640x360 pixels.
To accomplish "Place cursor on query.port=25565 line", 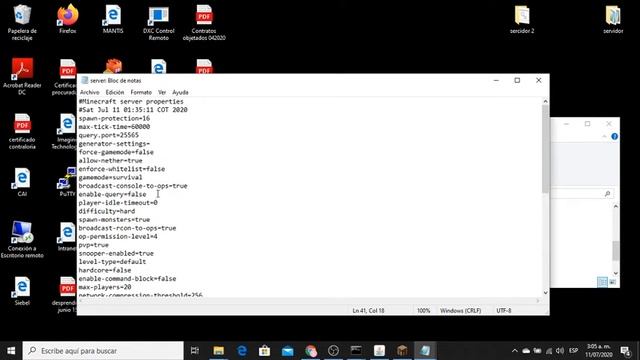I will click(109, 136).
